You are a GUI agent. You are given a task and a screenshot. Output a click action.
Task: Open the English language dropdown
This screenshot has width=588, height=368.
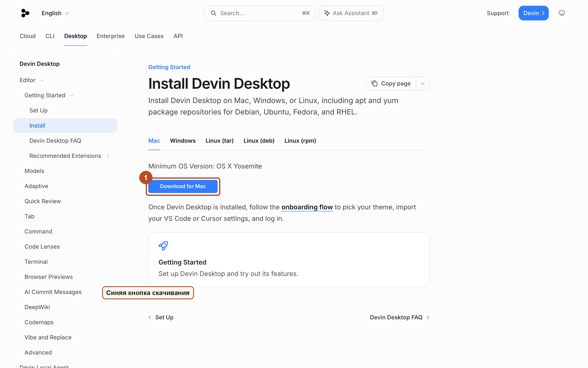click(x=55, y=13)
